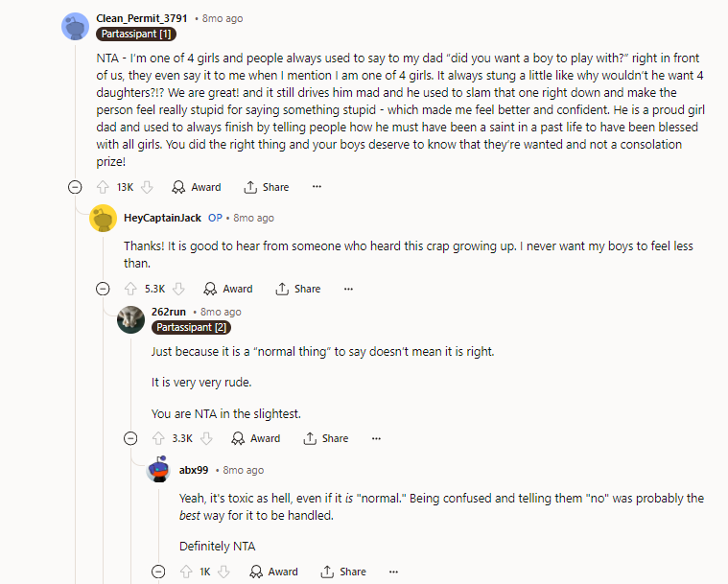Downvote Clean_Permit_3791's 13K comment

(147, 187)
